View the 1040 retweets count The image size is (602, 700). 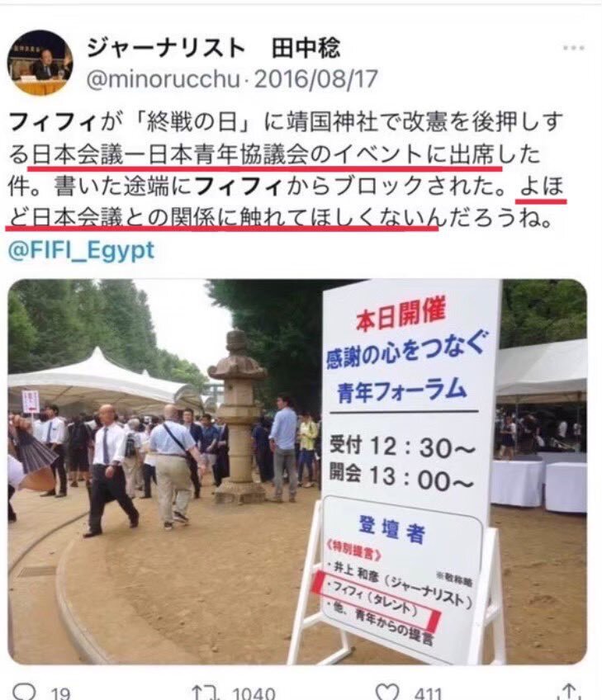(254, 693)
